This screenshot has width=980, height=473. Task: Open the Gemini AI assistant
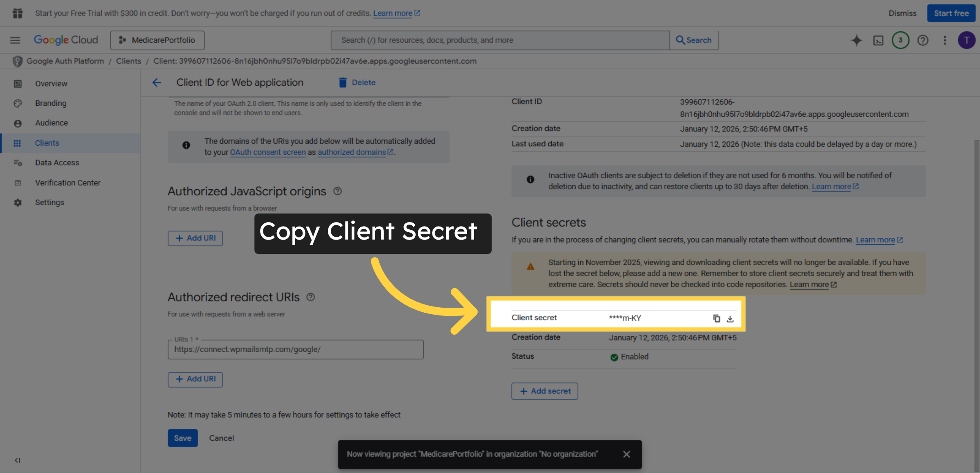[x=856, y=40]
